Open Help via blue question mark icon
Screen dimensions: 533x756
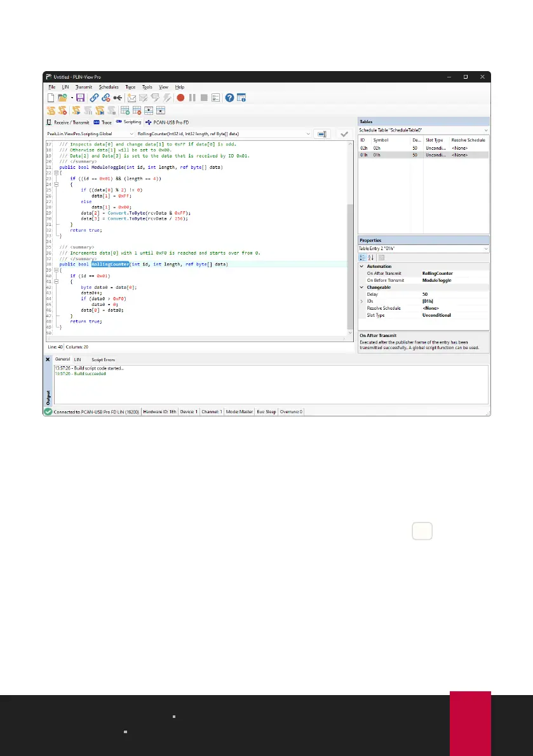point(229,98)
